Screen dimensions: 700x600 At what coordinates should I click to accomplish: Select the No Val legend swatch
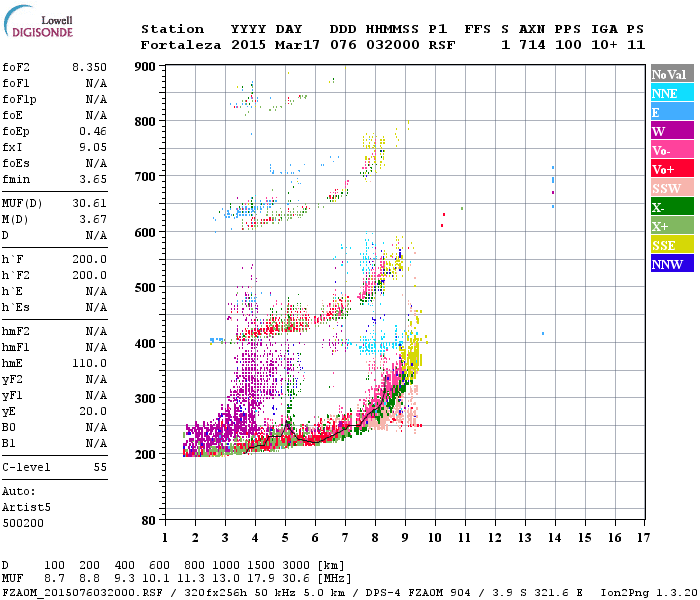[x=672, y=74]
